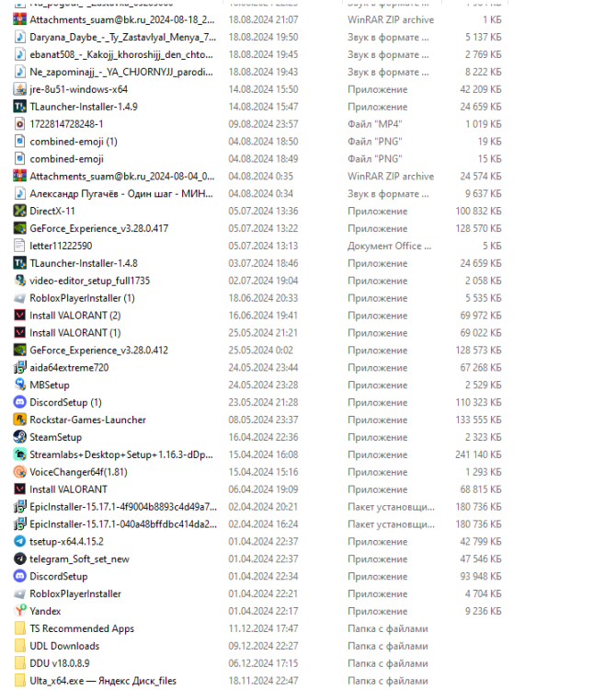Click the combined-emoji (1) PNG icon

pos(19,142)
